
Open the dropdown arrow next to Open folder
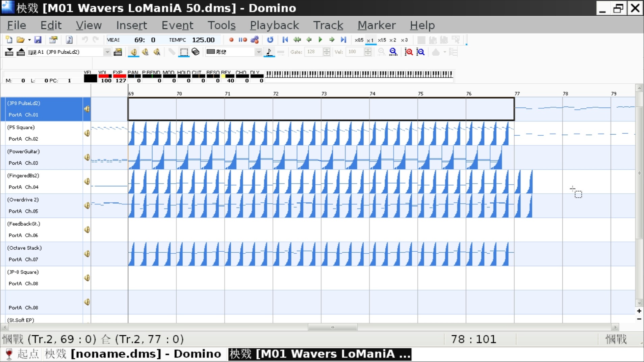click(29, 40)
